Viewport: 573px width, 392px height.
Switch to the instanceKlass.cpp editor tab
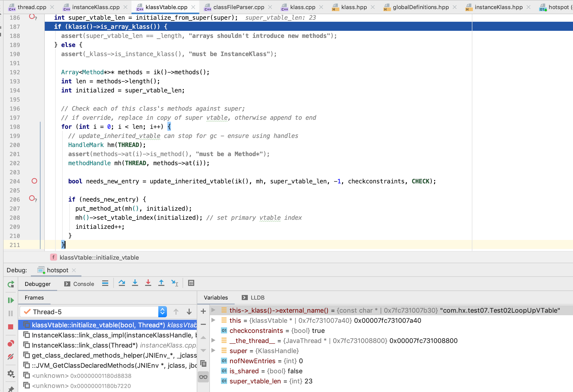(x=96, y=7)
